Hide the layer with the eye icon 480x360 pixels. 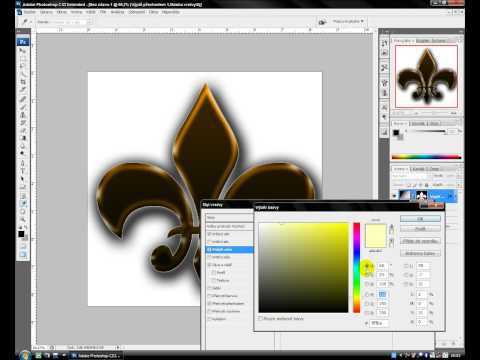point(395,196)
